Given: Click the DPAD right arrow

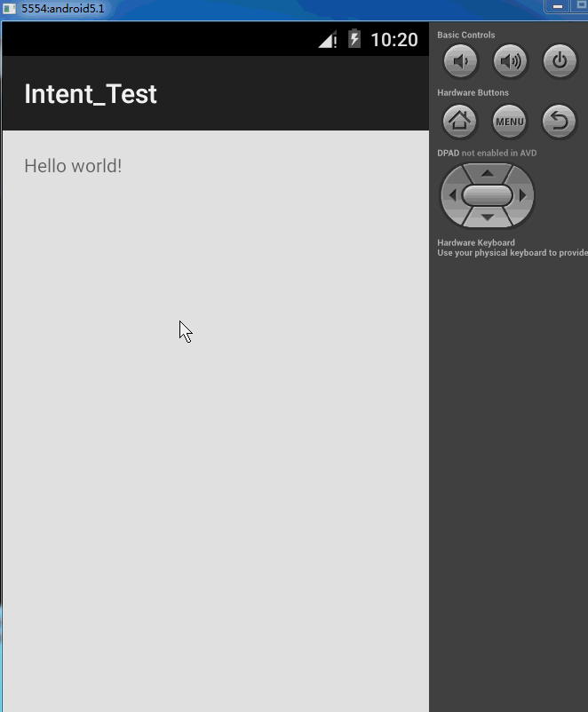Looking at the screenshot, I should (523, 195).
